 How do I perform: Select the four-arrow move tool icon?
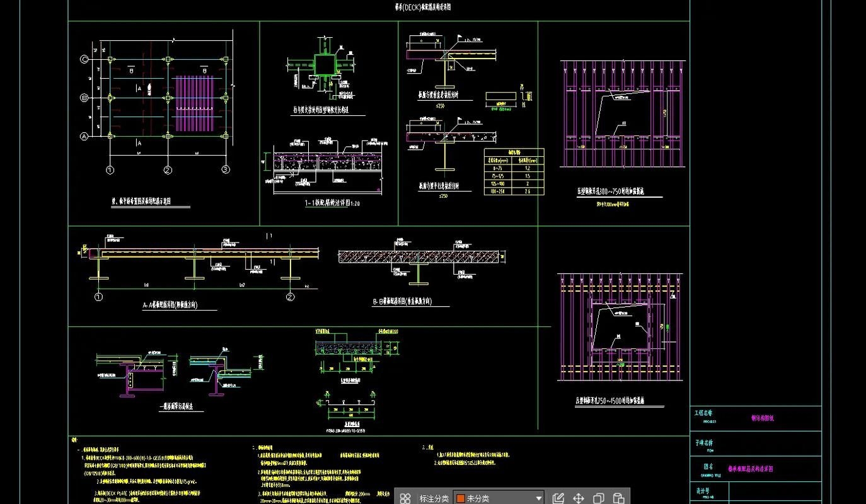579,498
